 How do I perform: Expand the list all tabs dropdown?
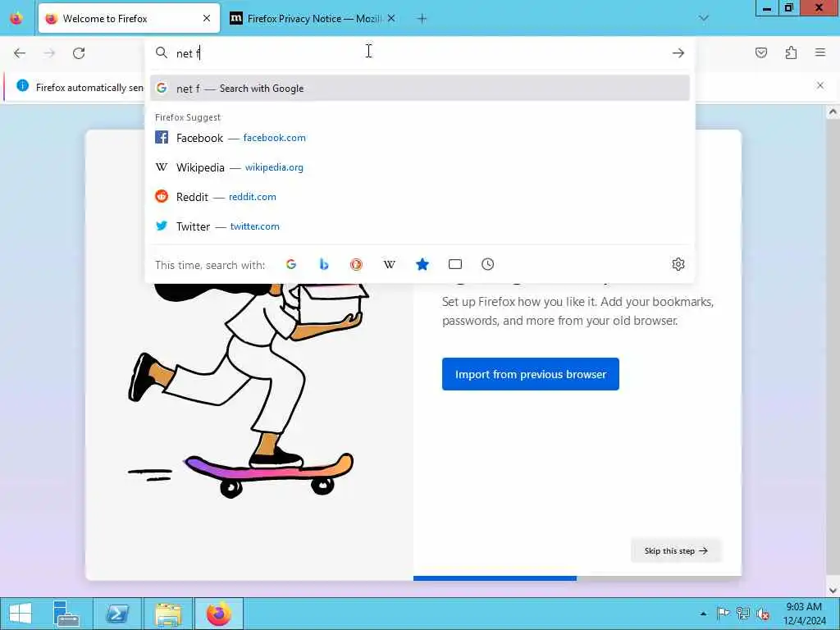[703, 18]
